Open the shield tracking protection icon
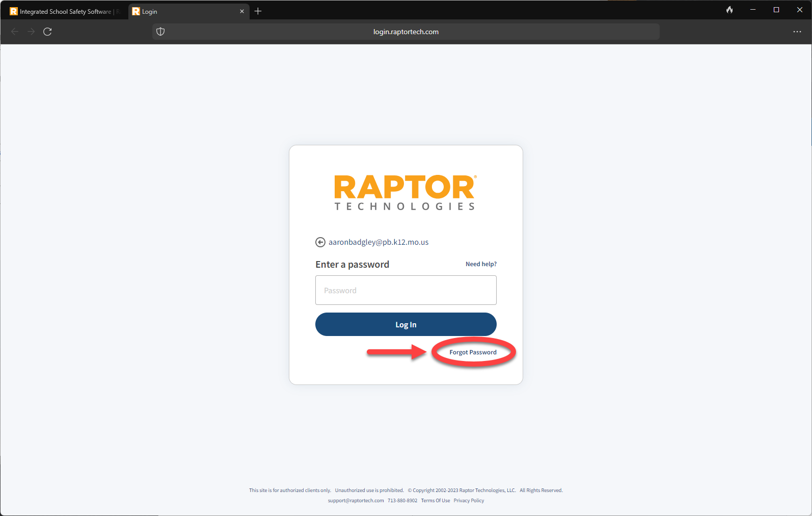The image size is (812, 516). coord(160,32)
